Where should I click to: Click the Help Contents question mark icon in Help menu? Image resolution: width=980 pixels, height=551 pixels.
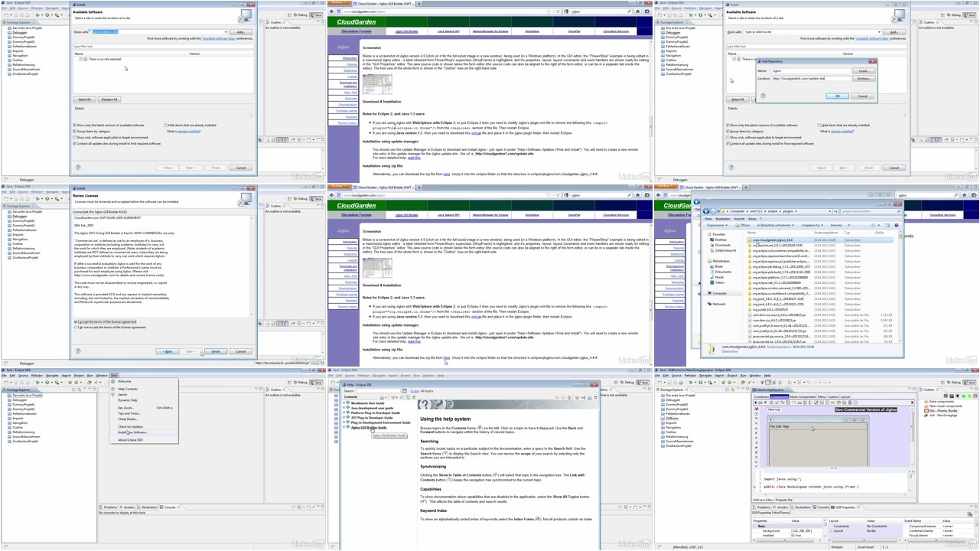(112, 389)
